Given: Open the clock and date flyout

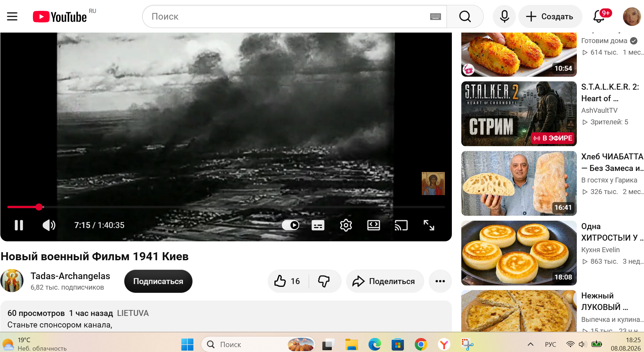Looking at the screenshot, I should click(626, 344).
